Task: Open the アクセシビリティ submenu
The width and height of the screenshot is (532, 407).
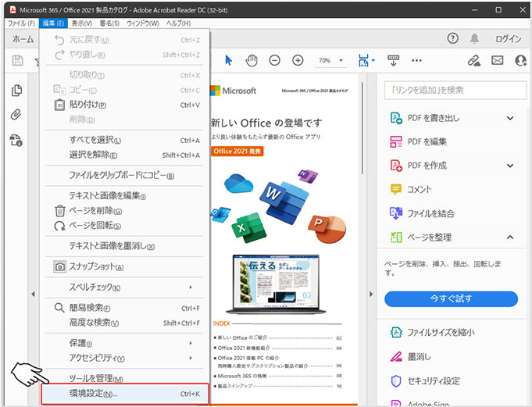Action: coord(124,358)
